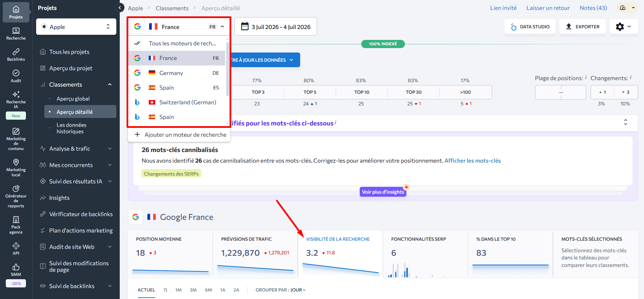
Task: Open Marketing local pin icon
Action: click(x=16, y=162)
